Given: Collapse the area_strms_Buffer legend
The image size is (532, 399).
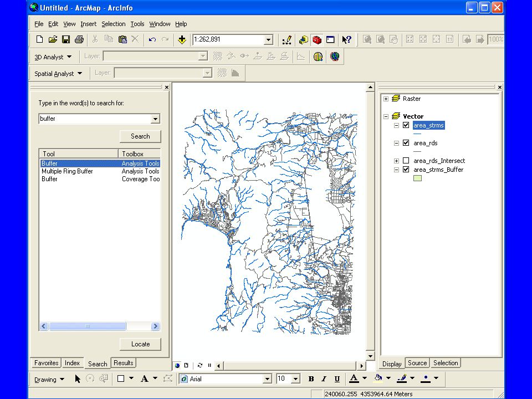Looking at the screenshot, I should [x=396, y=170].
